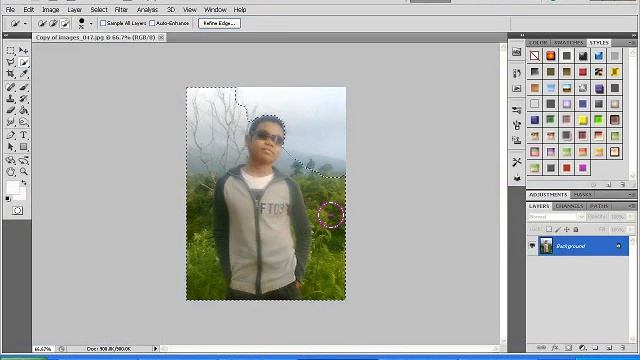
Task: Select the Hand tool
Action: coord(11,171)
